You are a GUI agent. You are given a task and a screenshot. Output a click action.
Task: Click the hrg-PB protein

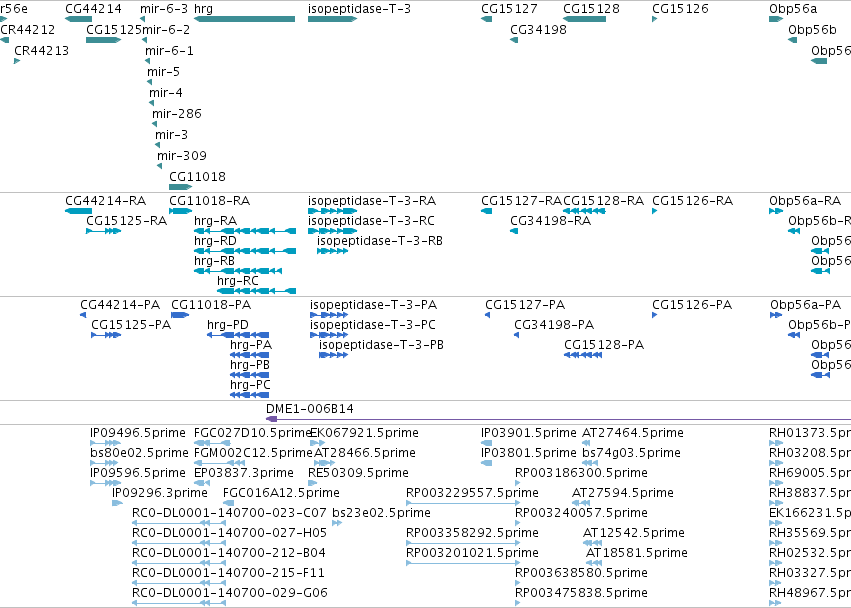pyautogui.click(x=250, y=375)
